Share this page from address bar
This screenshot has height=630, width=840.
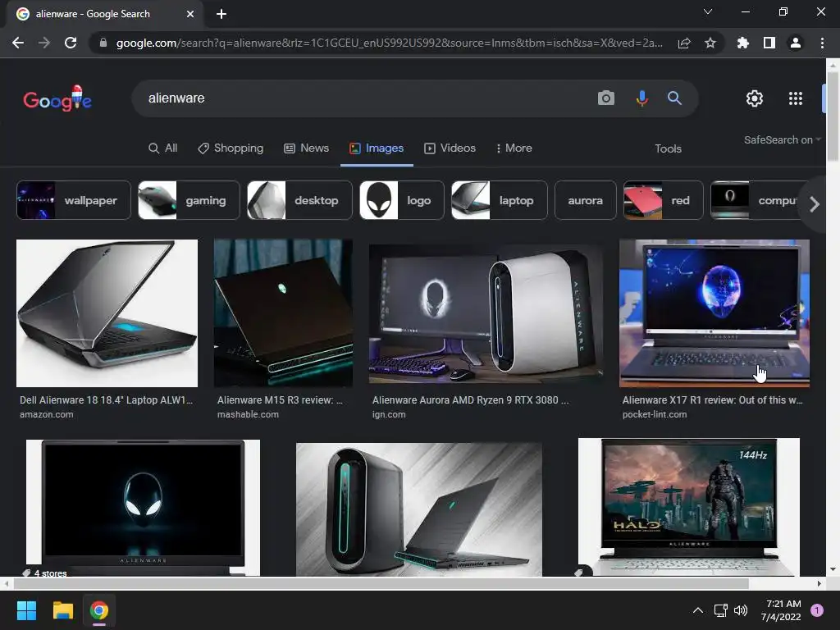click(x=684, y=43)
